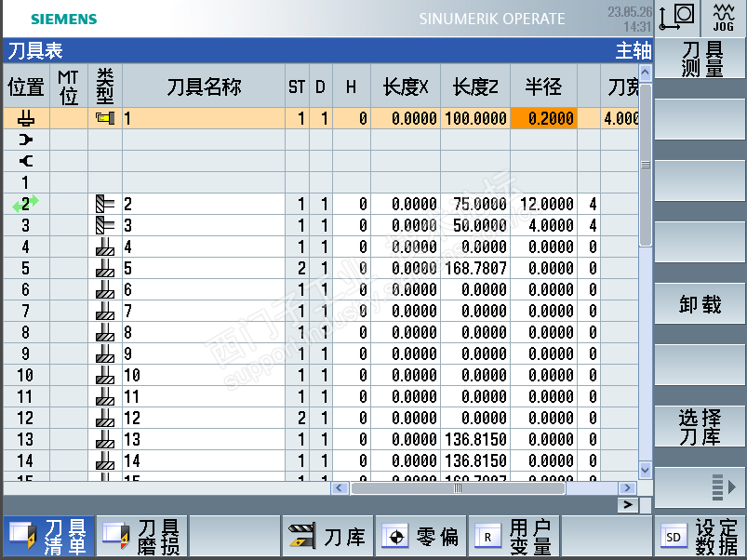The width and height of the screenshot is (747, 560).
Task: Click the horizontal scrollbar left arrow
Action: pyautogui.click(x=340, y=487)
